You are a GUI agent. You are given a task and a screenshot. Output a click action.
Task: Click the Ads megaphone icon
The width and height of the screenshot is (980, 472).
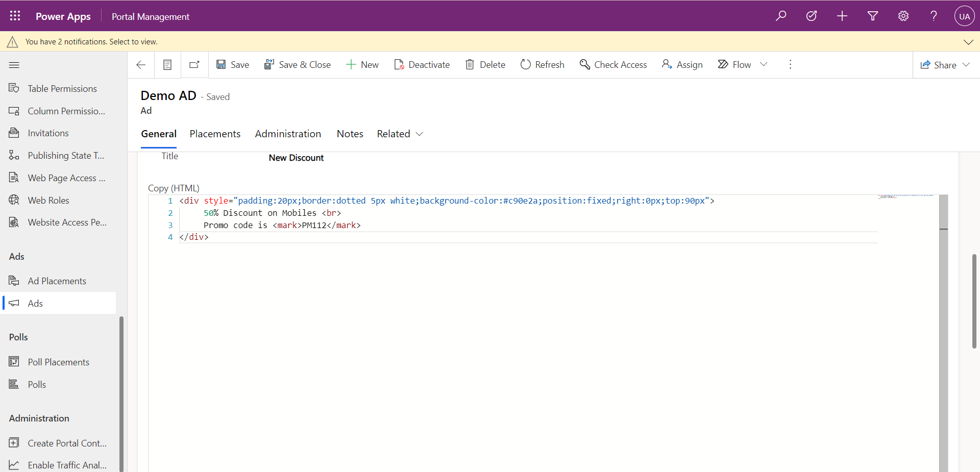point(14,303)
